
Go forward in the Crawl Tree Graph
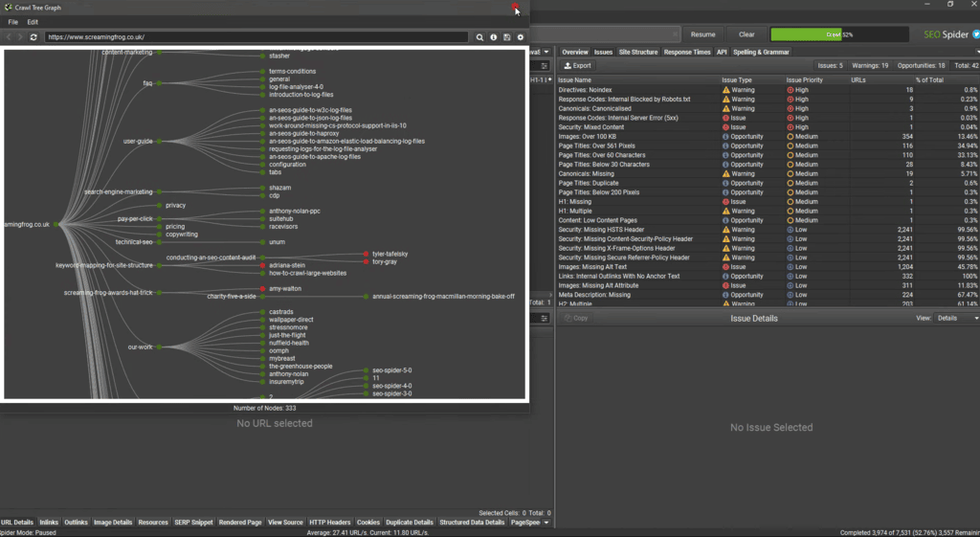[x=20, y=37]
